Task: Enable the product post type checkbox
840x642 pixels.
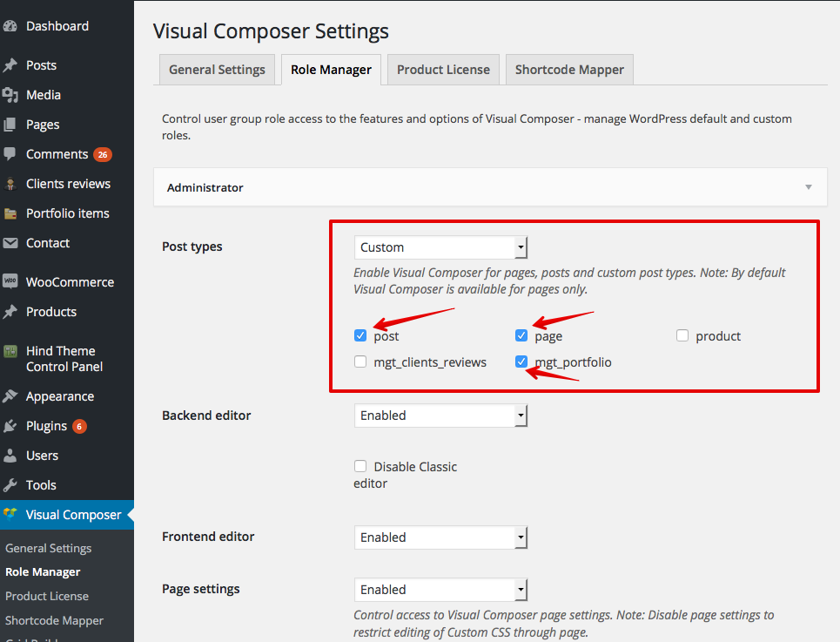Action: tap(682, 335)
